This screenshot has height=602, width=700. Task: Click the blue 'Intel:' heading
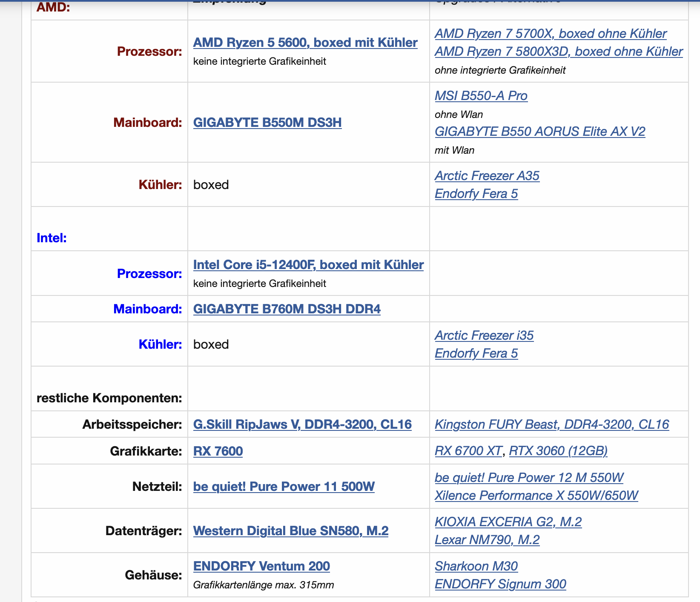click(x=52, y=238)
